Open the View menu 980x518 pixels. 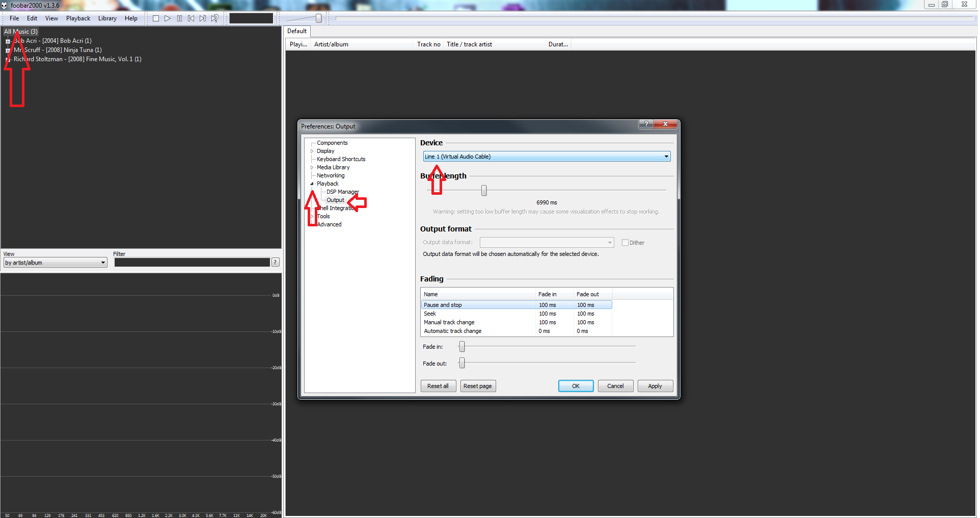[51, 18]
